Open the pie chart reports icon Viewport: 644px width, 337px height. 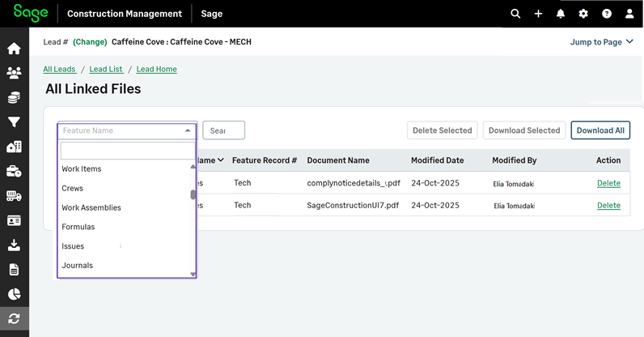pyautogui.click(x=14, y=294)
